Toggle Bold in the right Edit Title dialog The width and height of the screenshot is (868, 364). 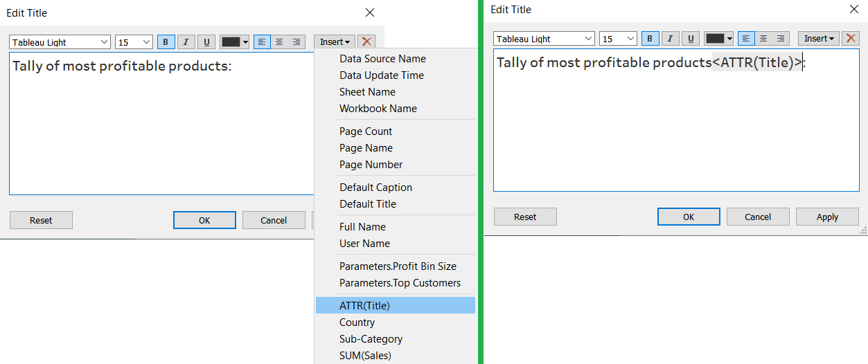tap(650, 39)
